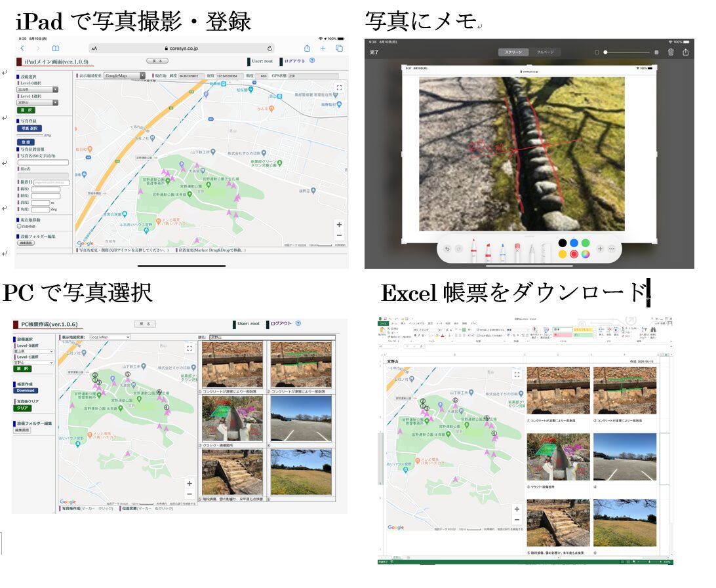This screenshot has height=588, width=716.
Task: Enter fullscreen on the iPad main screen map
Action: (339, 87)
